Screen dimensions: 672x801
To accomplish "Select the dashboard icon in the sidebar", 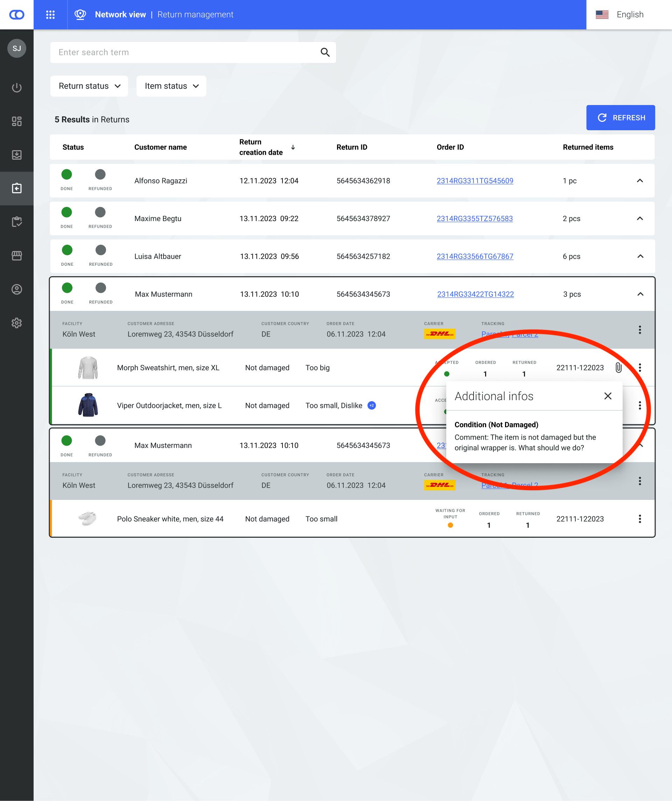I will tap(16, 121).
